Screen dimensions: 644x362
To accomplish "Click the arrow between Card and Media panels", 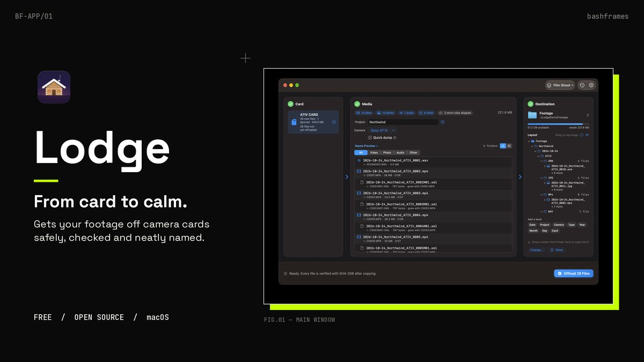I will (347, 176).
